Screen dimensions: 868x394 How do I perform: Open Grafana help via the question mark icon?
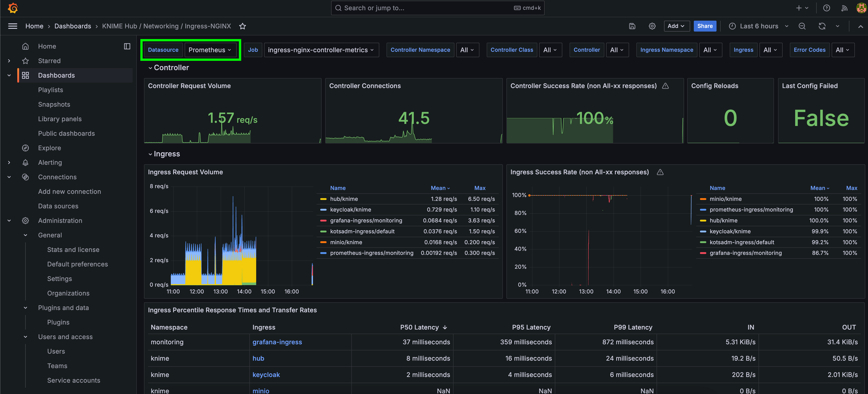click(826, 8)
